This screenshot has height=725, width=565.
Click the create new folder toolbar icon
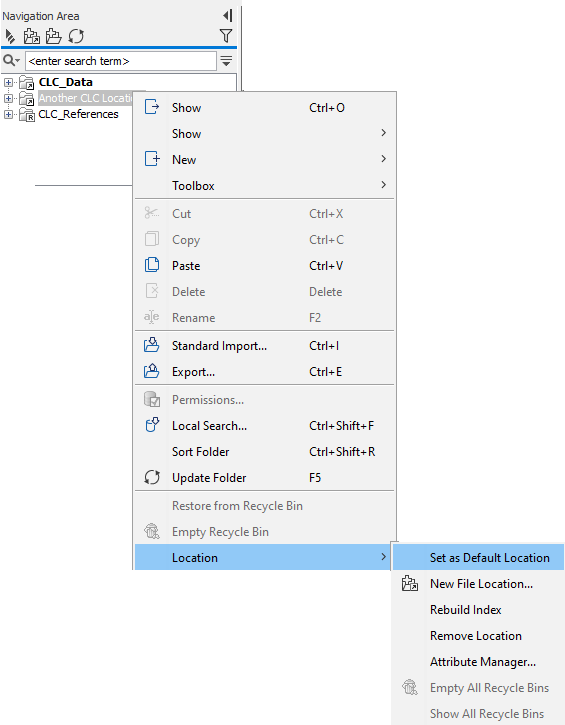click(x=54, y=36)
